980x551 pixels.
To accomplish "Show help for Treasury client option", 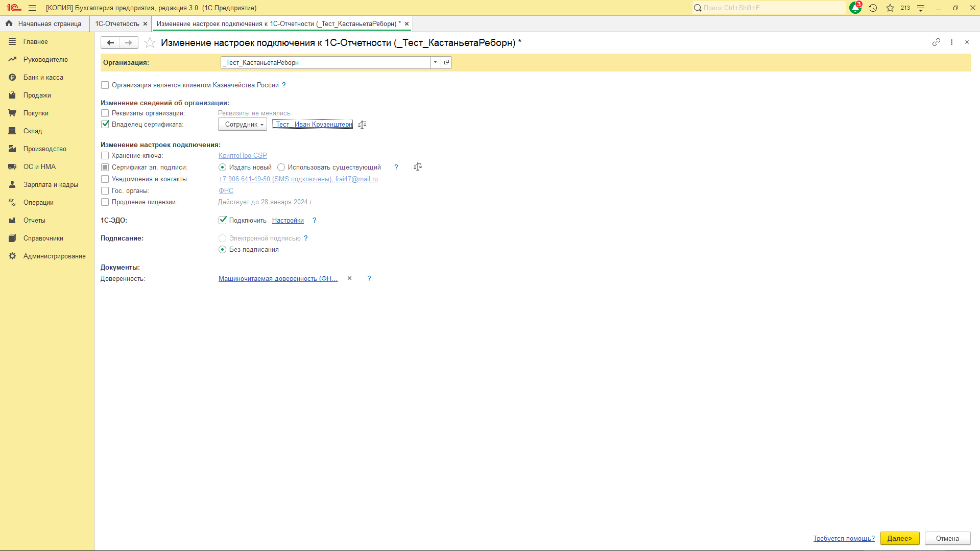I will pyautogui.click(x=284, y=85).
